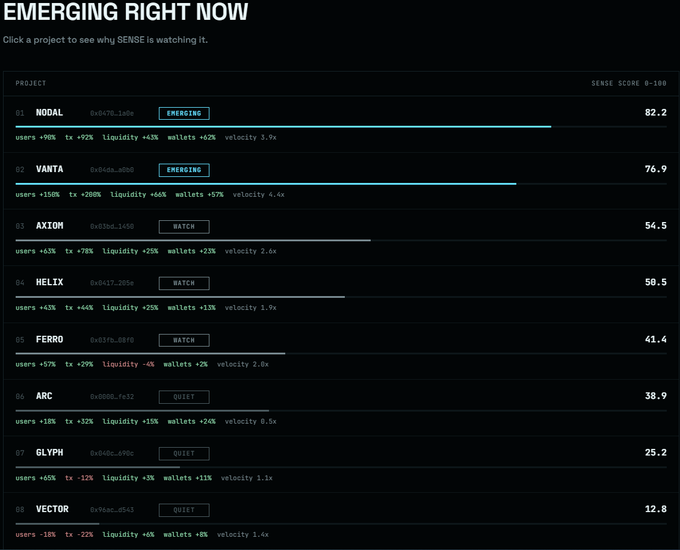Viewport: 680px width, 550px height.
Task: Click FERRO's contract address 0x03fb
Action: click(112, 340)
